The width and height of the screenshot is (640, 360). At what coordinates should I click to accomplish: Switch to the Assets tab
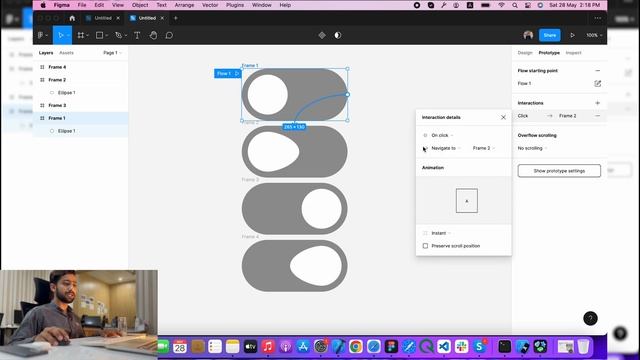[67, 53]
